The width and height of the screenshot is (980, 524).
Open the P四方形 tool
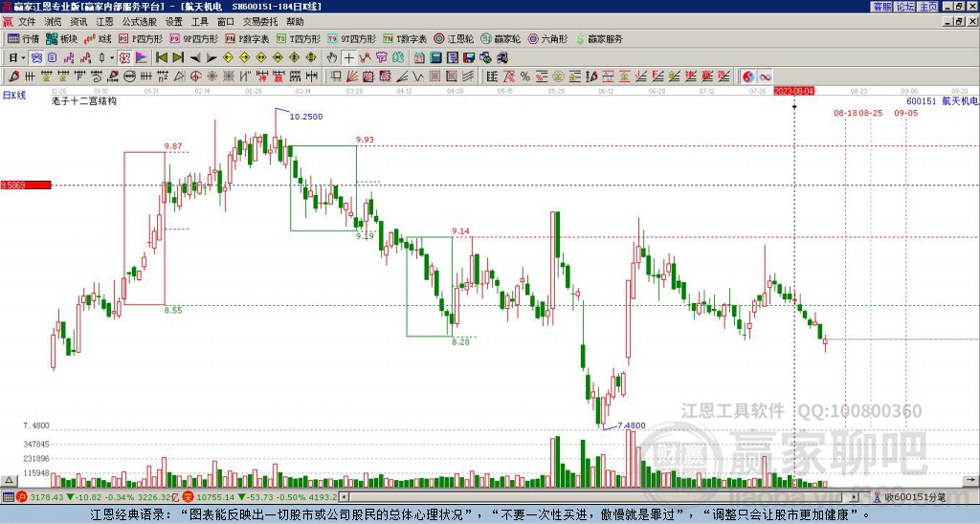141,38
